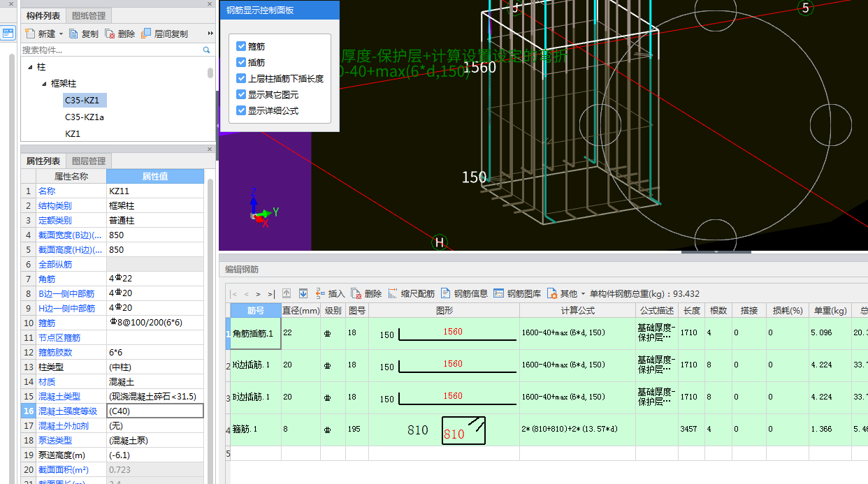Viewport: 868px width, 484px height.
Task: Click the 长度 column header
Action: [x=691, y=310]
